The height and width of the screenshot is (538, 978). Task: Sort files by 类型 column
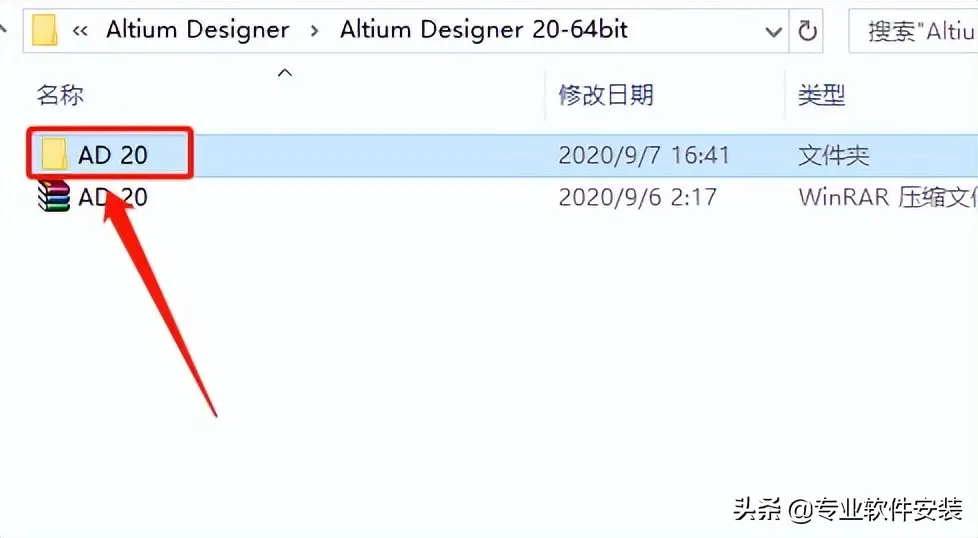(821, 95)
